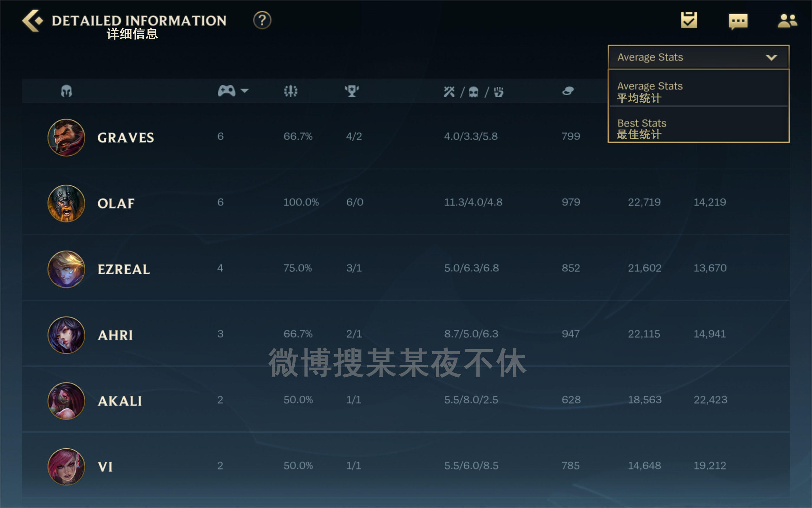
Task: Click the AKALI champion name
Action: (120, 401)
